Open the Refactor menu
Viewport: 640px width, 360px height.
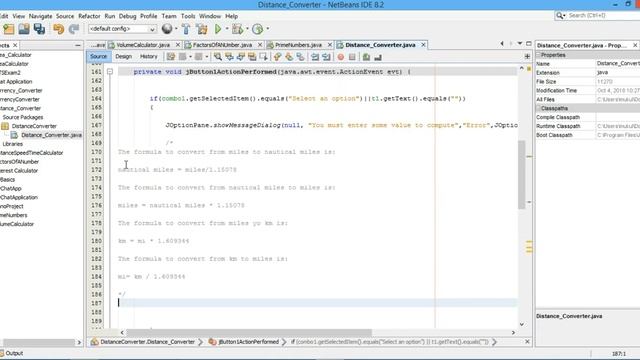[x=89, y=16]
